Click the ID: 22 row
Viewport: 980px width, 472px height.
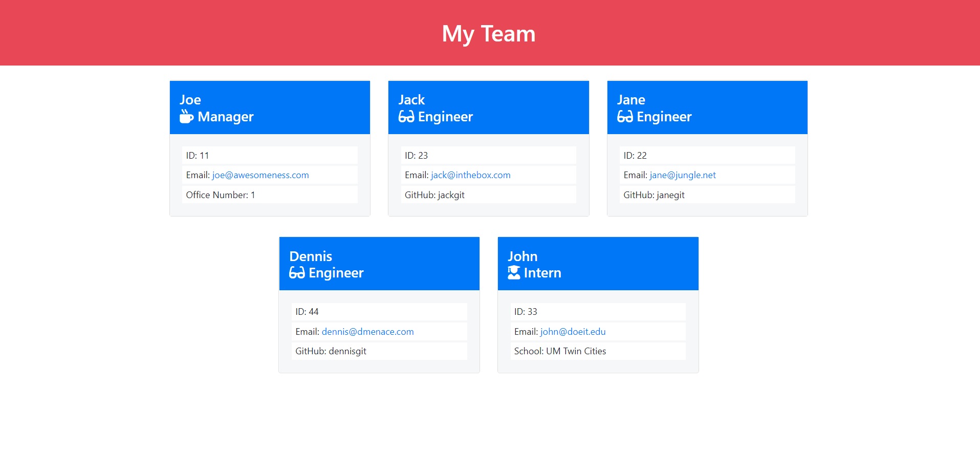pyautogui.click(x=707, y=156)
